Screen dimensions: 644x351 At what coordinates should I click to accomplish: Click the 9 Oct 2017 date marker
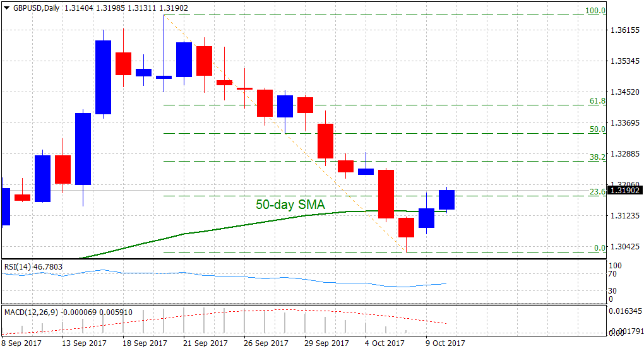click(444, 343)
